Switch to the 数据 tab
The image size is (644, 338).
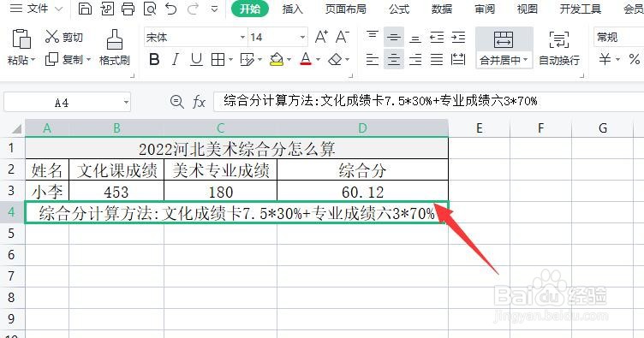pos(442,9)
